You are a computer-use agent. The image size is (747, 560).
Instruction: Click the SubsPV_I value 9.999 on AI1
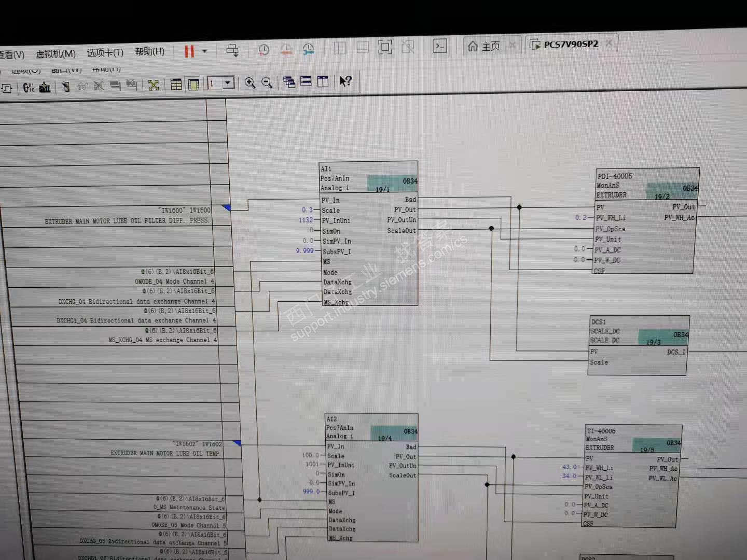pyautogui.click(x=305, y=251)
